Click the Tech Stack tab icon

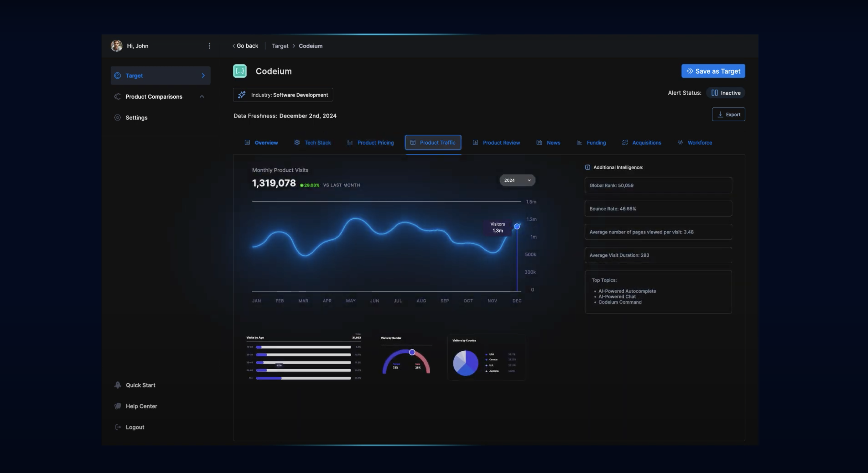pyautogui.click(x=297, y=142)
